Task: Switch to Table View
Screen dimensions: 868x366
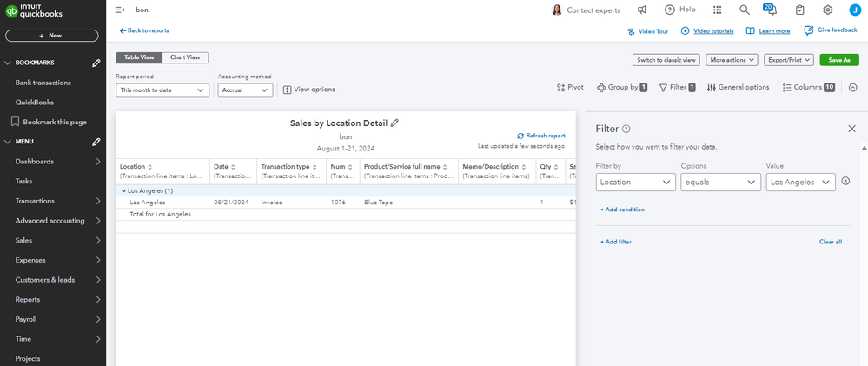Action: coord(138,57)
